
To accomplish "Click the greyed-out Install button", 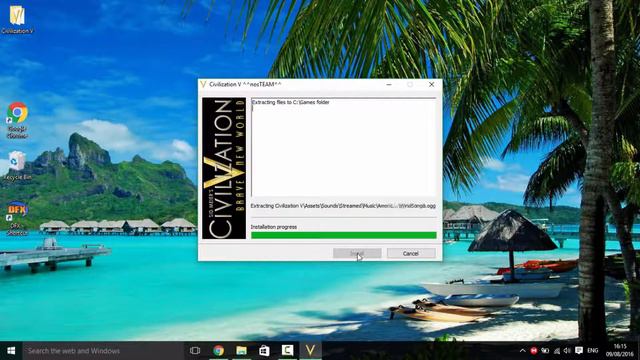I will point(357,253).
